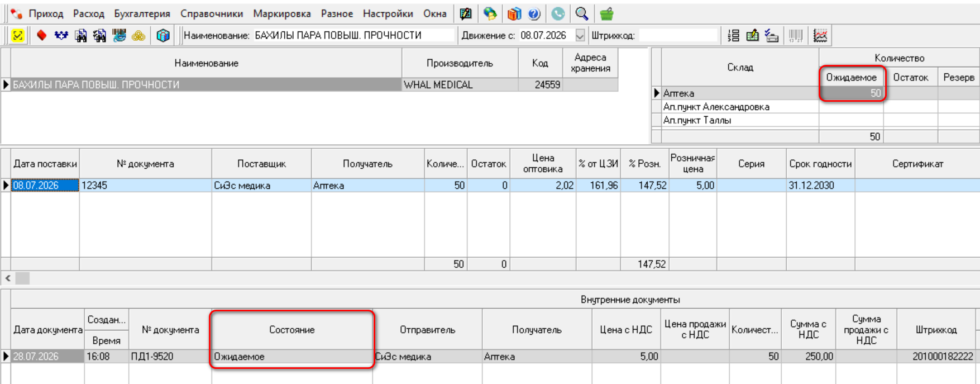Click the briefcase with checkmarks icon
Screen dimensions: 980x384
pos(772,36)
